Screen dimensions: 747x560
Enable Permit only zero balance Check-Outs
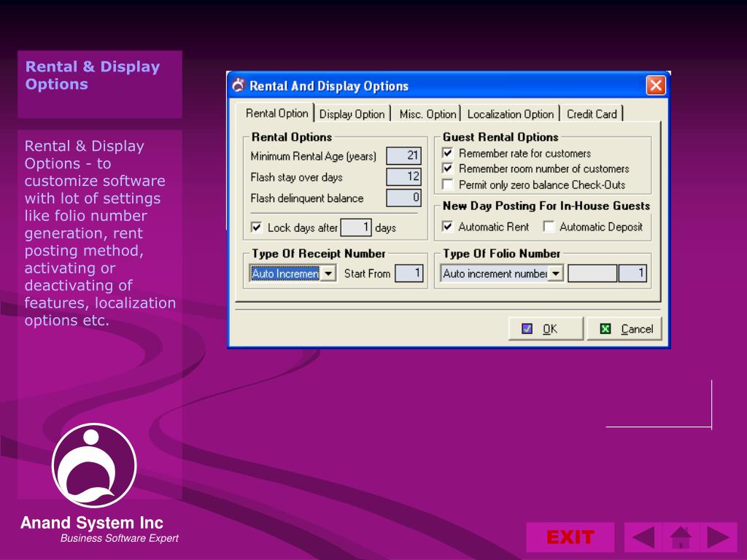coord(448,184)
